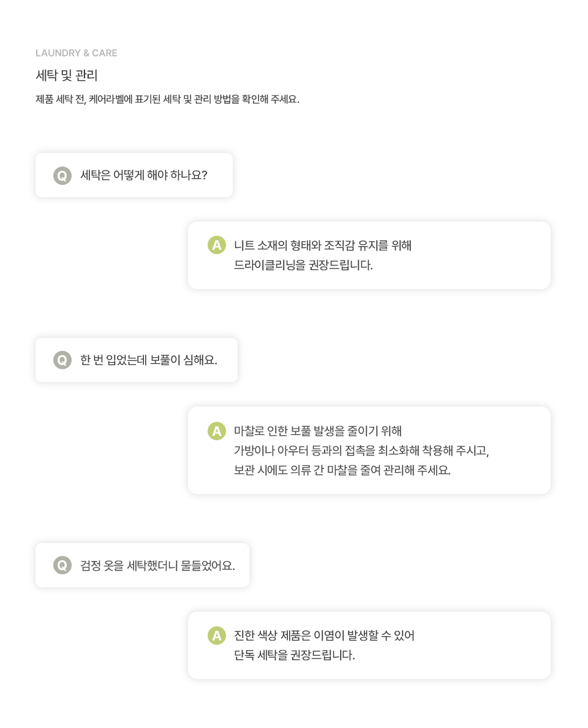This screenshot has width=588, height=728.
Task: Click the line '보관 시에도 의류 간 마찰을 줄여 관리해 주세요.'
Action: (342, 470)
